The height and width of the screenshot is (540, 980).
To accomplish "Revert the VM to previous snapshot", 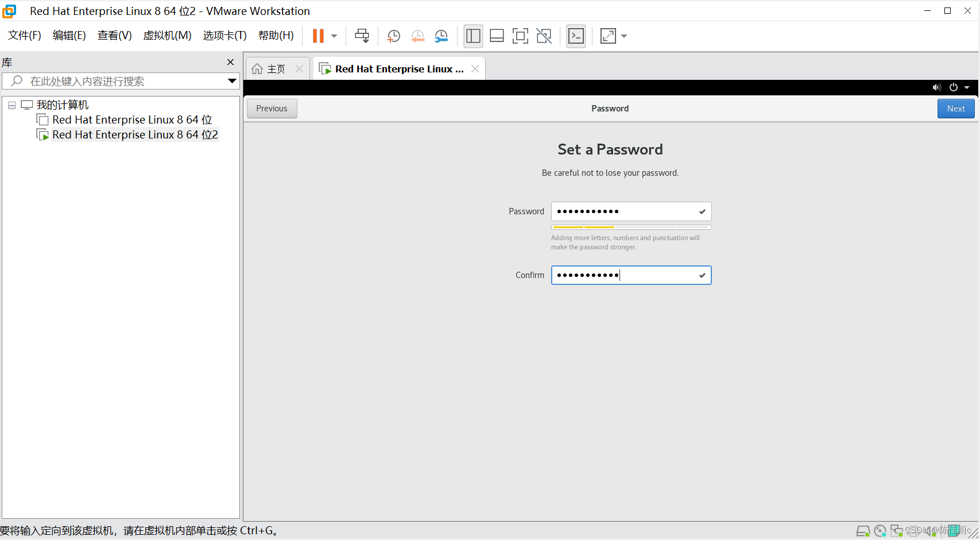I will [x=417, y=36].
